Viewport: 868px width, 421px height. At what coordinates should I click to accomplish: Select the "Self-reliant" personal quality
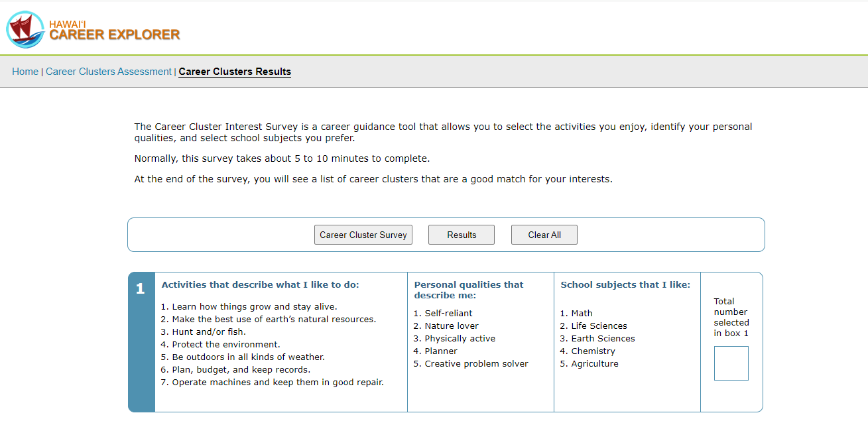[x=448, y=313]
